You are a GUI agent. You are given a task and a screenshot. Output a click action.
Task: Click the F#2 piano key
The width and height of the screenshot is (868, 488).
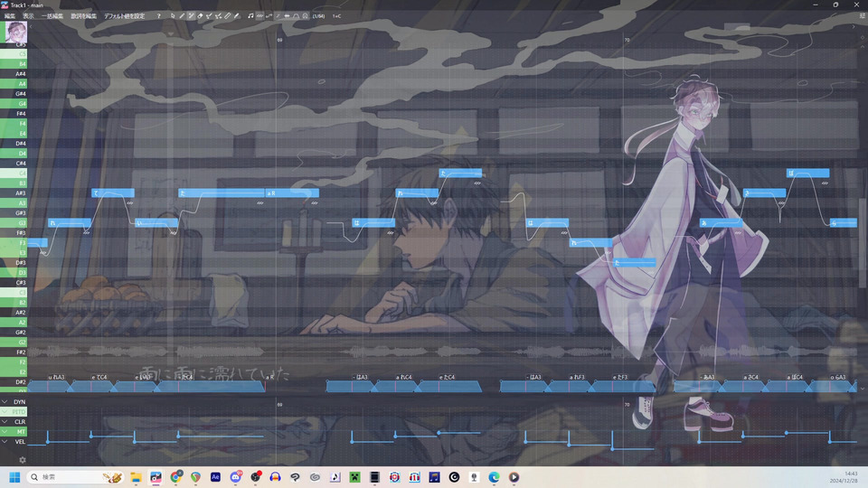[14, 352]
